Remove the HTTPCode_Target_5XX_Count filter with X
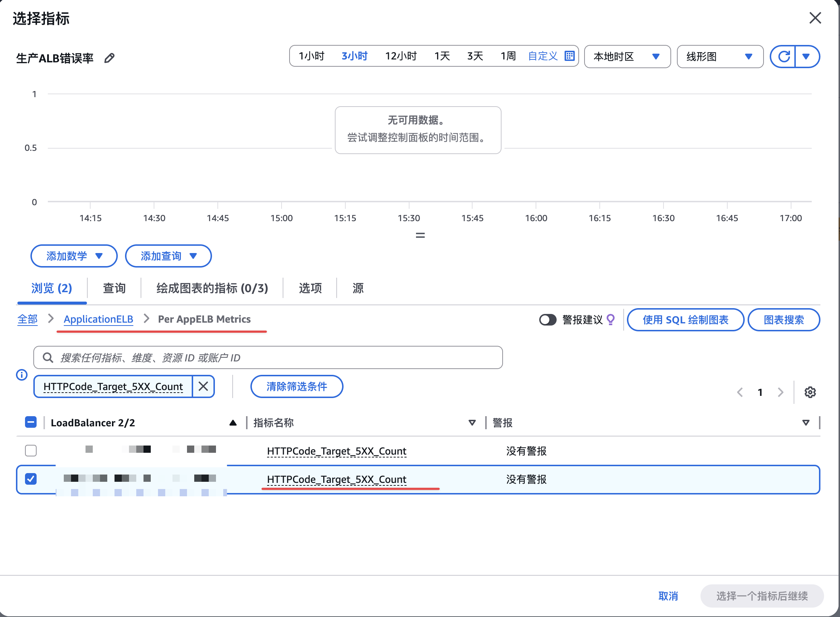Viewport: 840px width, 617px height. pos(203,386)
